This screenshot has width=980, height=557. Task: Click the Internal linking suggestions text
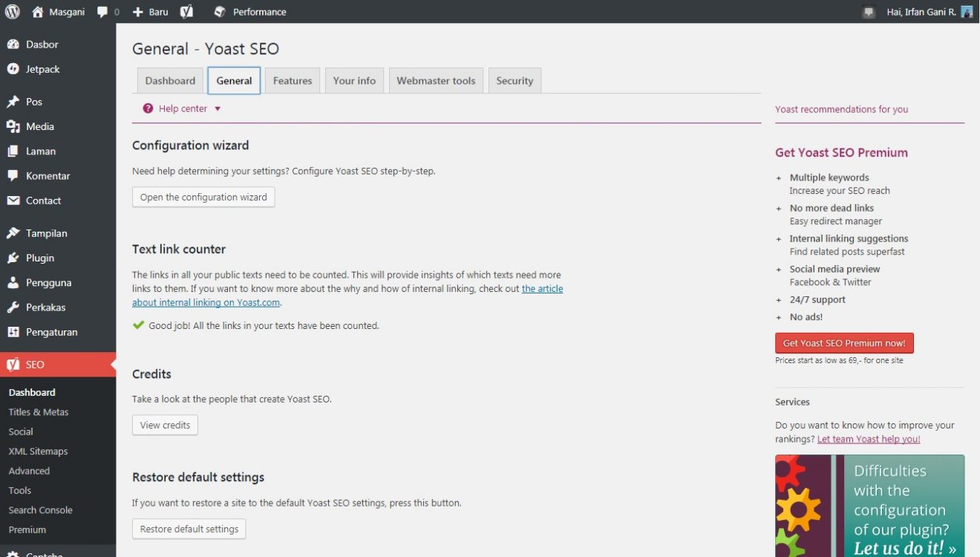tap(849, 238)
